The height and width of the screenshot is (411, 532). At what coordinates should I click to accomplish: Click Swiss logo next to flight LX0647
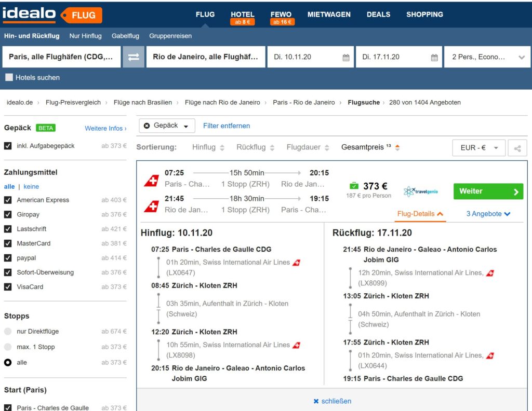[297, 263]
